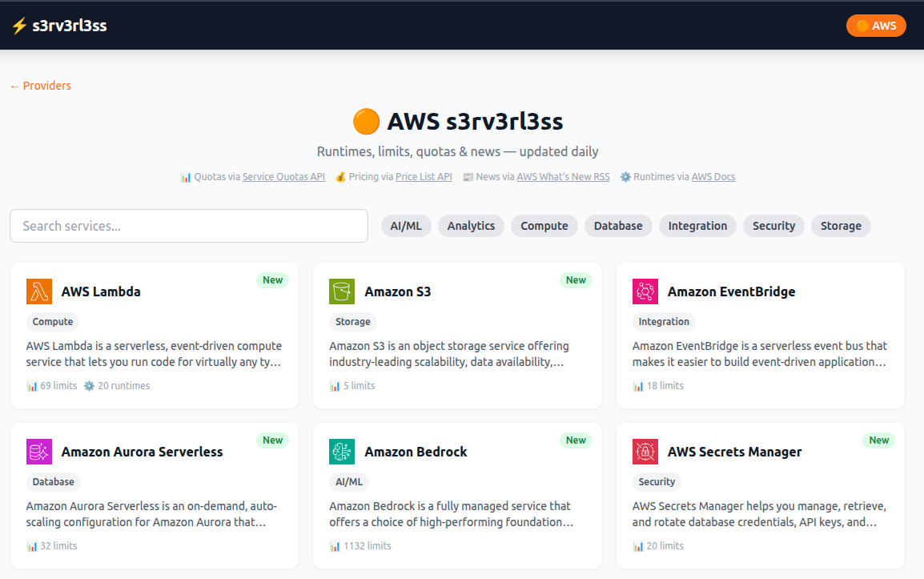This screenshot has height=579, width=924.
Task: Click the Amazon Aurora Serverless icon
Action: pos(39,452)
